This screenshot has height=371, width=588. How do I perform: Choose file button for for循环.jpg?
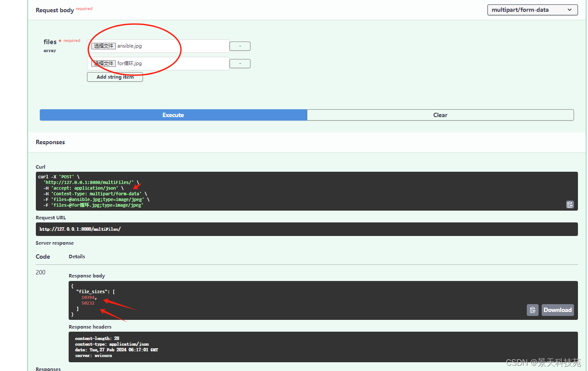(104, 63)
